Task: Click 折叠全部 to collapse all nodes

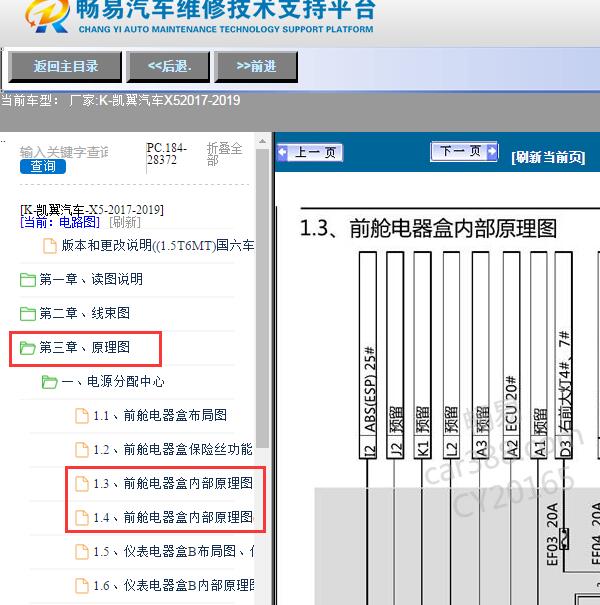Action: coord(224,154)
